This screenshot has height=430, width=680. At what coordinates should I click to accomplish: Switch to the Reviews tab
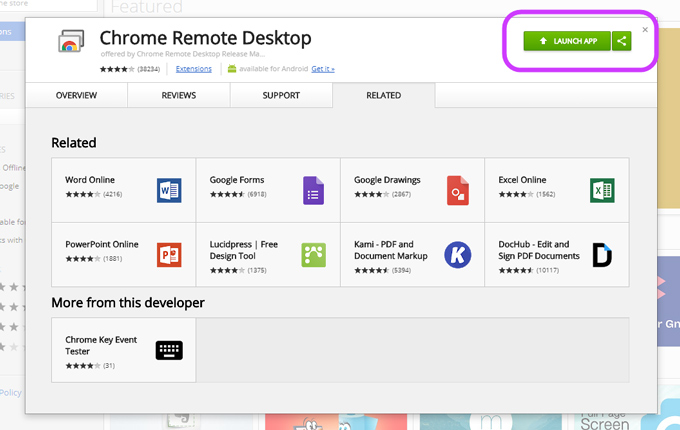(179, 95)
